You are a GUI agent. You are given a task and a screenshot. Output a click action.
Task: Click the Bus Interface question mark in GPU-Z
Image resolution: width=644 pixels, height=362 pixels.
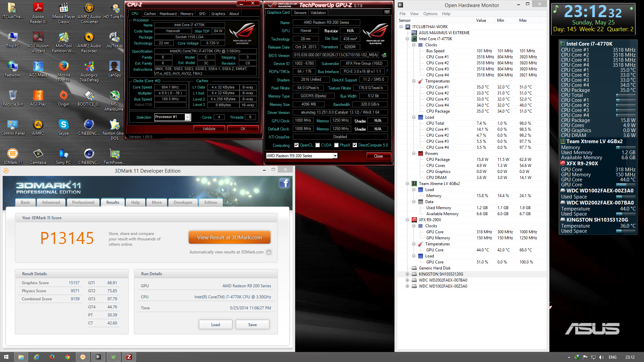[387, 71]
